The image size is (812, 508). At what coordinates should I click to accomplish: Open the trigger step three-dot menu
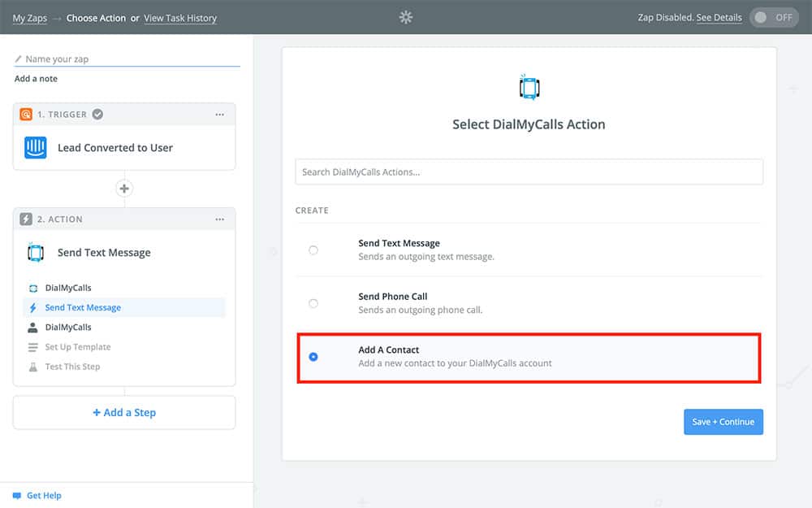pyautogui.click(x=219, y=115)
